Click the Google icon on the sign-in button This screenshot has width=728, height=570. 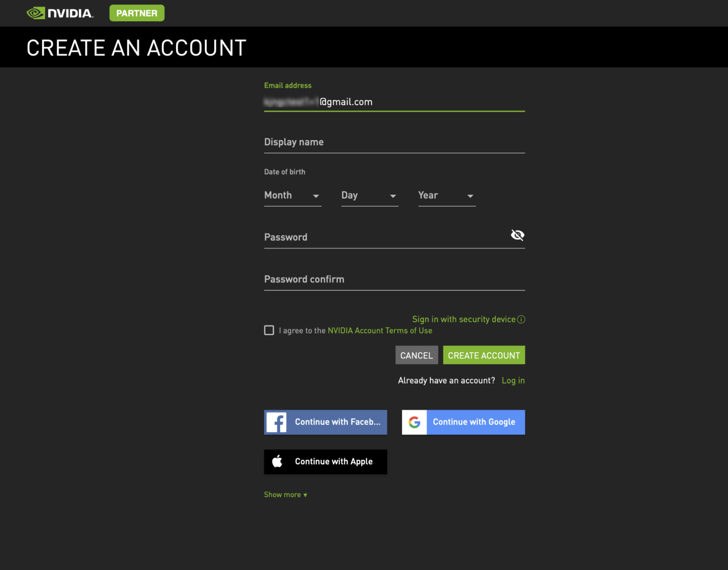415,422
